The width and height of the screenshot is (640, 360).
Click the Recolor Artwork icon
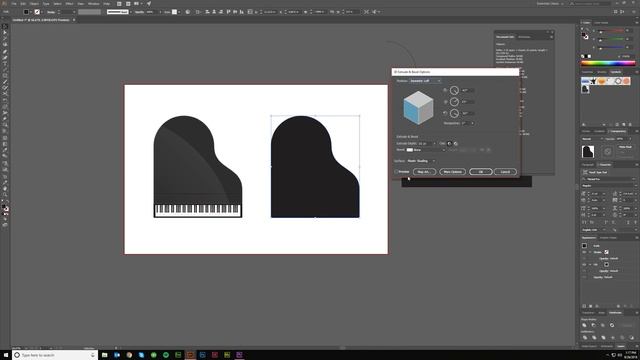coord(188,12)
